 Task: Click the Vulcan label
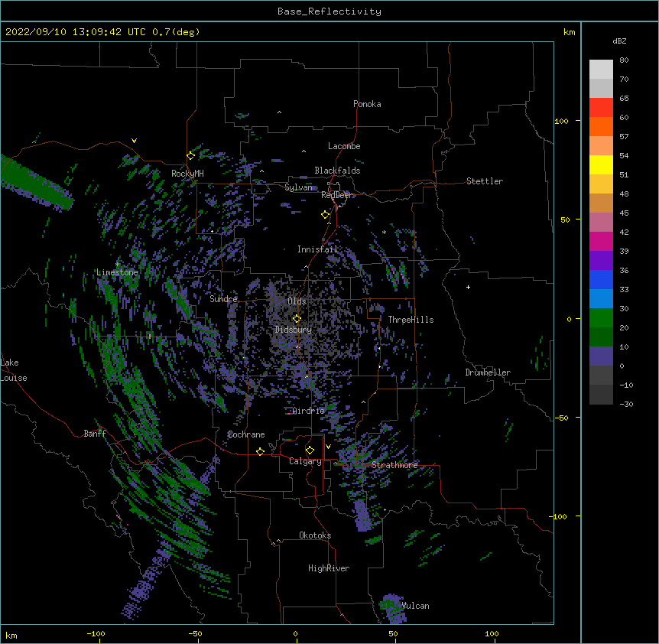click(415, 606)
